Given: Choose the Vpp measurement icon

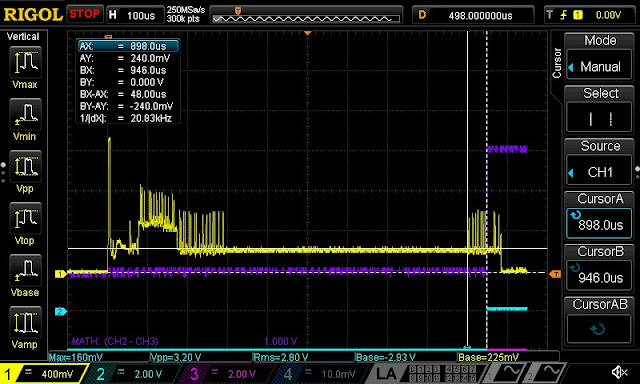Looking at the screenshot, I should click(25, 166).
